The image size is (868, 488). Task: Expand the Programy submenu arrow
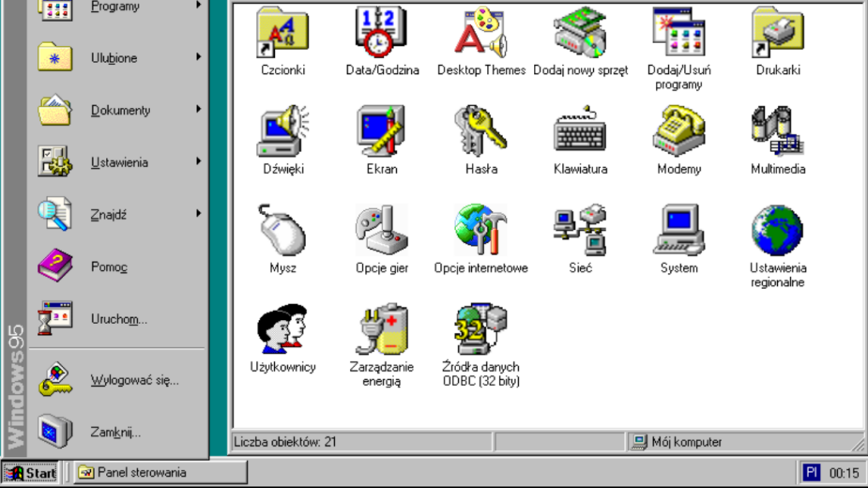pyautogui.click(x=198, y=5)
